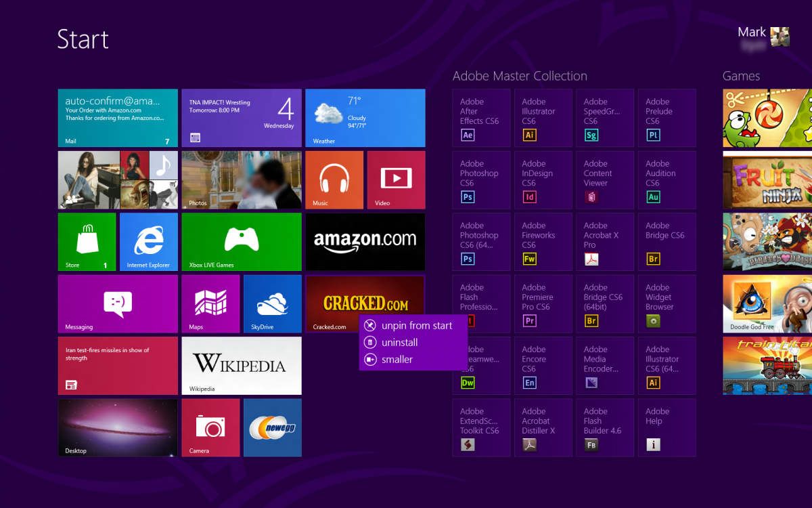The width and height of the screenshot is (812, 508).
Task: Open the Weather tile
Action: tap(365, 118)
